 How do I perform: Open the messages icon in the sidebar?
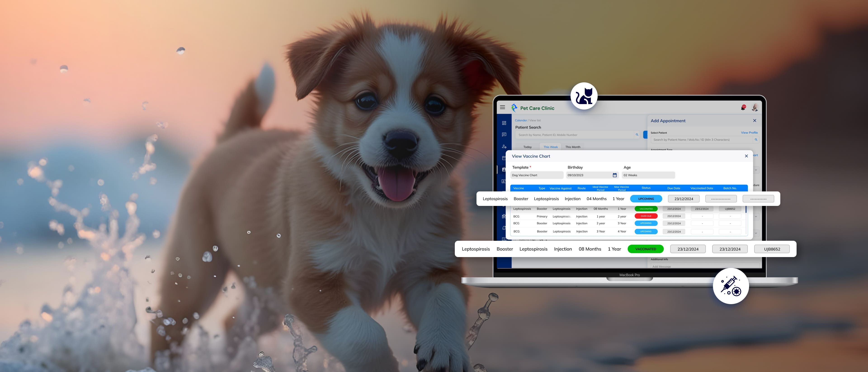(504, 135)
